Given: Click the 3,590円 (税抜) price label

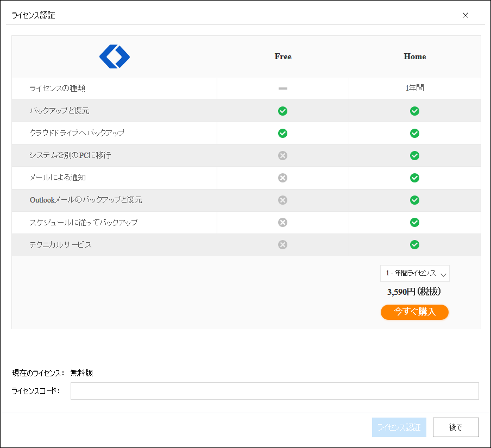Looking at the screenshot, I should tap(414, 292).
